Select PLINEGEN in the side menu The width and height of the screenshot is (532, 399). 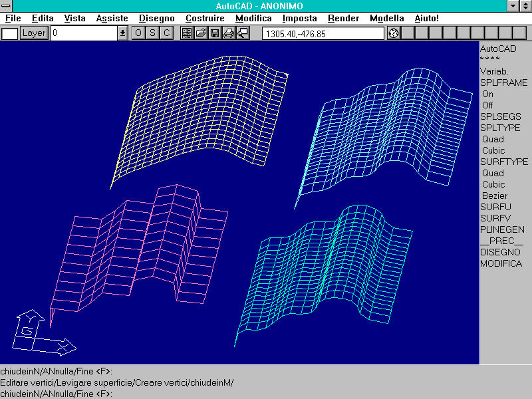click(x=502, y=229)
